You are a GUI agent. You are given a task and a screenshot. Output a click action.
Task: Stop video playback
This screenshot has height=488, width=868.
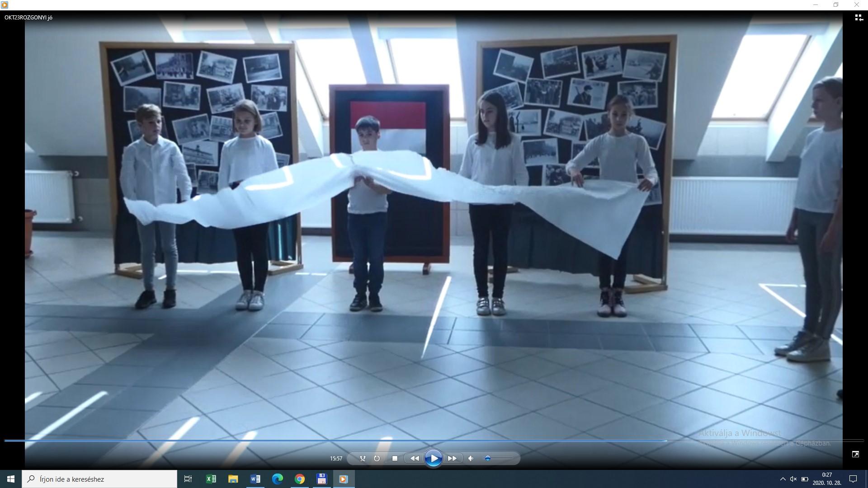[x=395, y=458]
